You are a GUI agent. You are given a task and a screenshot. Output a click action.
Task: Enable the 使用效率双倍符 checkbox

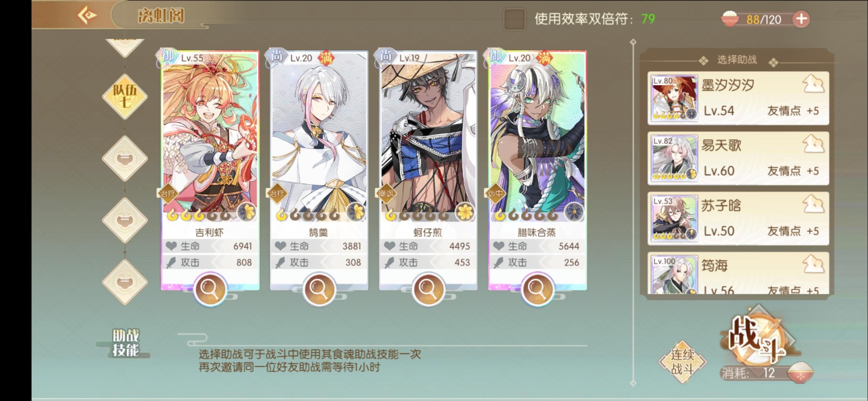pos(514,19)
